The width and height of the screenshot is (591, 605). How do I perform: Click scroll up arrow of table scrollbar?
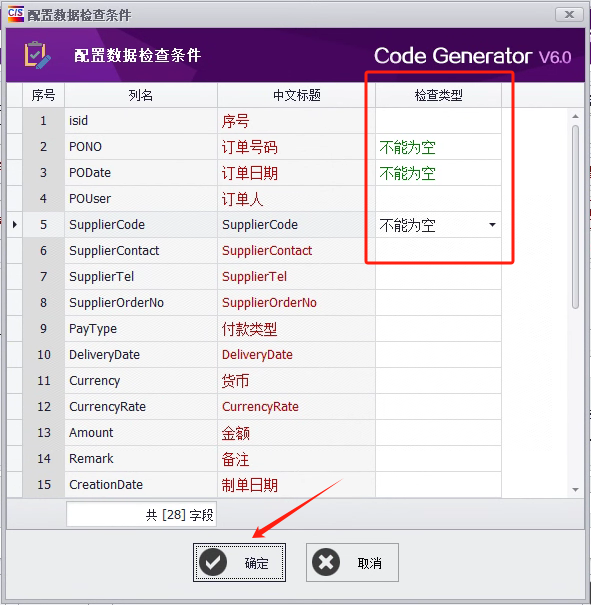[576, 116]
